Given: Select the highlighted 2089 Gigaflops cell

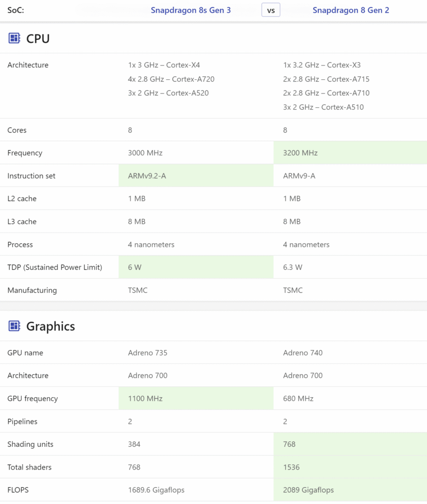Looking at the screenshot, I should [x=350, y=490].
